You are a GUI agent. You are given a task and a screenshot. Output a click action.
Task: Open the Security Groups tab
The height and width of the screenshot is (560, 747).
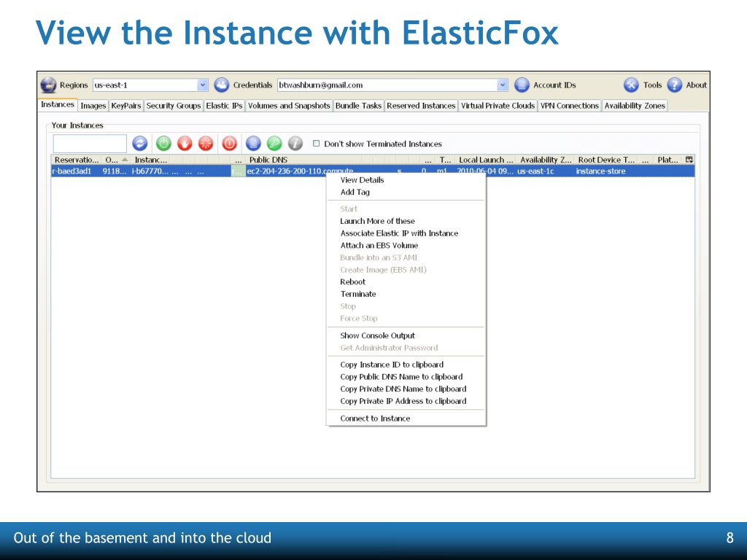tap(174, 106)
